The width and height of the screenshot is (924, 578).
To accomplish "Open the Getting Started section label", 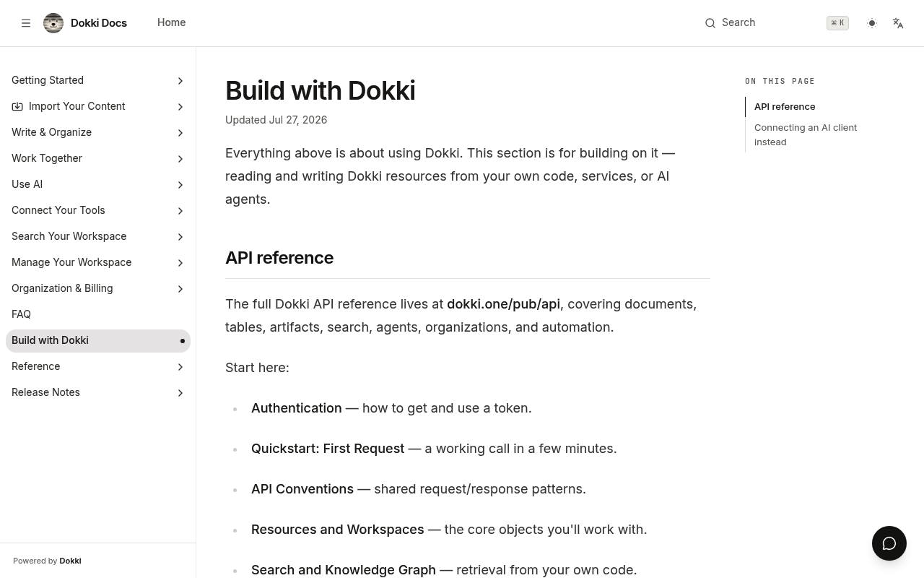I will click(x=48, y=80).
